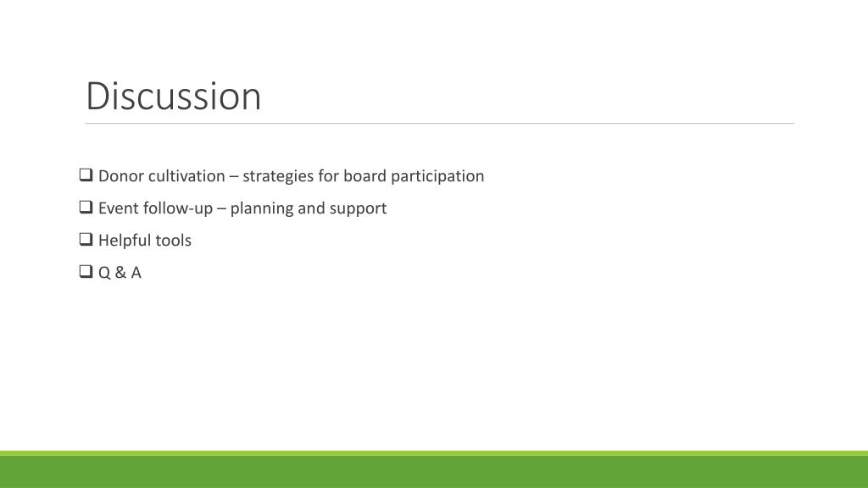Click the light green stripe above the footer
Image resolution: width=868 pixels, height=488 pixels.
click(434, 453)
